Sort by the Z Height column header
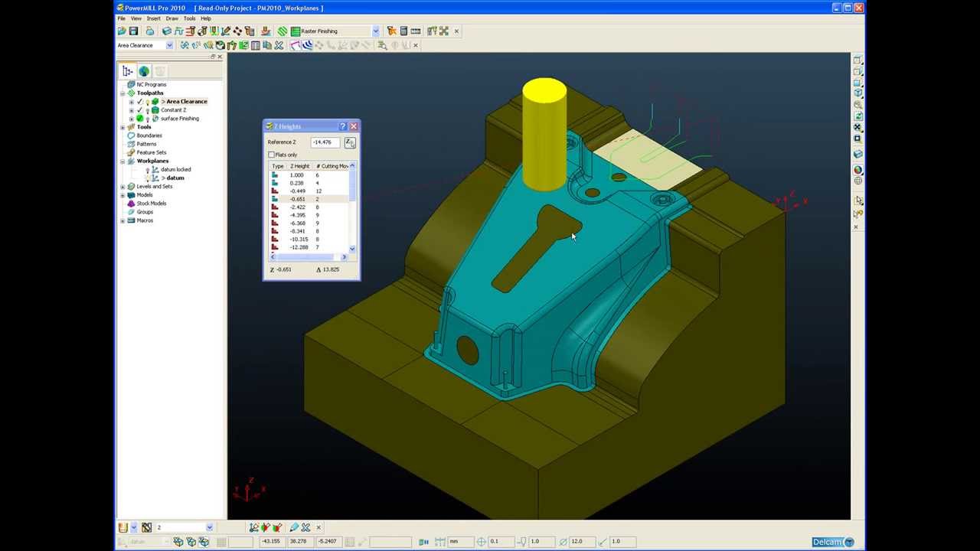The height and width of the screenshot is (551, 980). pyautogui.click(x=300, y=166)
